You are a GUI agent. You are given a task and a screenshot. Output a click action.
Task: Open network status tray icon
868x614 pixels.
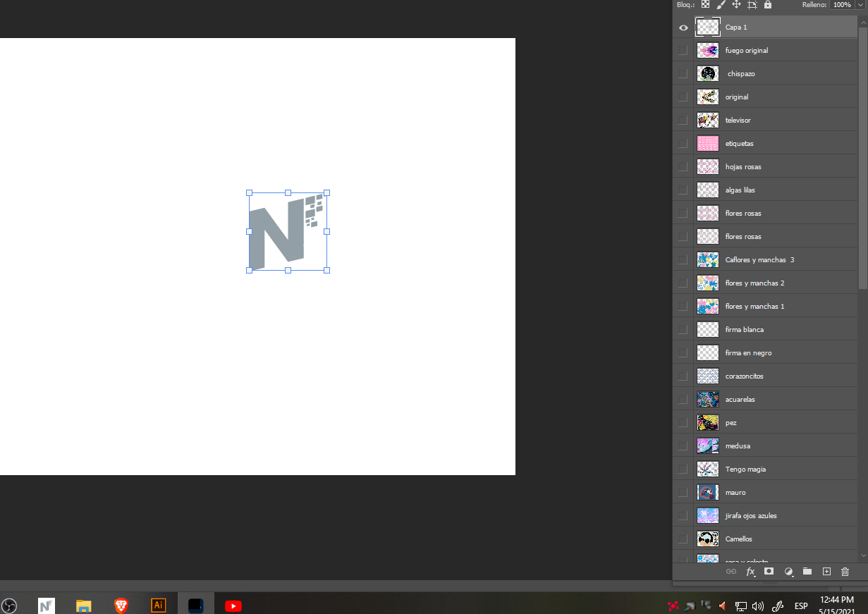(x=741, y=606)
